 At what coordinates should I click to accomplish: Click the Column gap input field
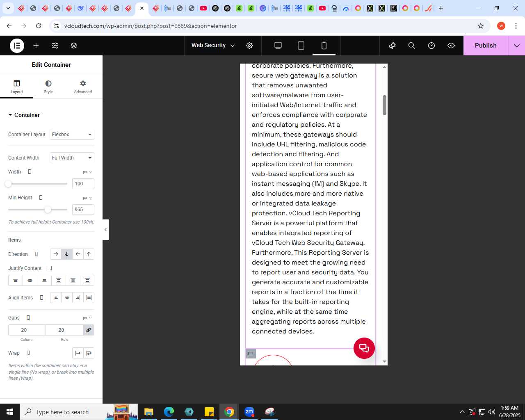click(x=27, y=330)
